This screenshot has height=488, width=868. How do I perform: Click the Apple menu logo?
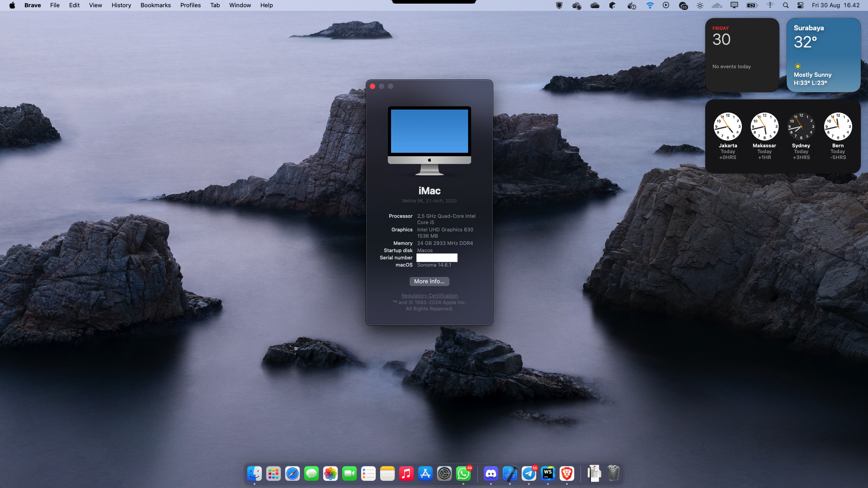click(12, 5)
